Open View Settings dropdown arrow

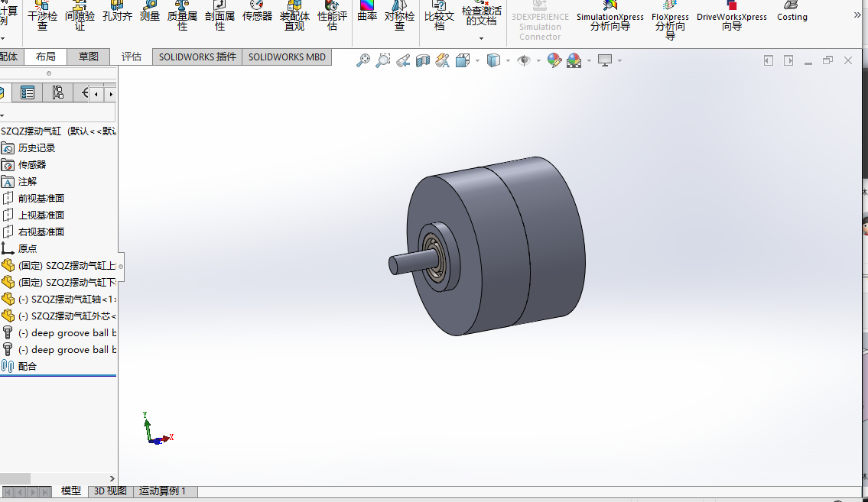(x=619, y=60)
